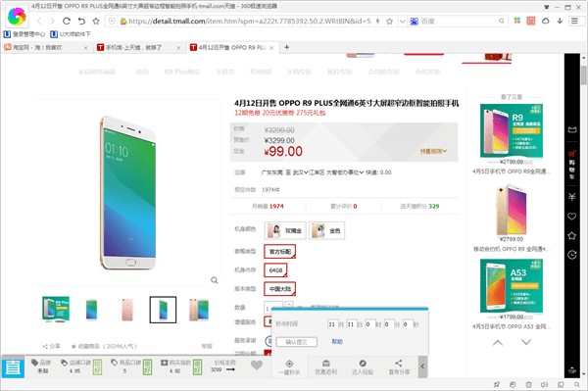Click the up arrow under recommended items

(x=498, y=342)
